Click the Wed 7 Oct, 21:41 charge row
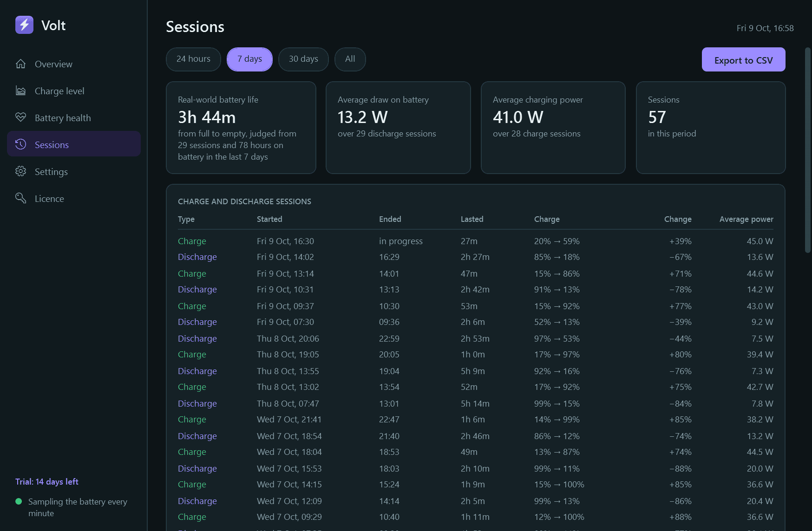This screenshot has width=812, height=531. (x=476, y=420)
